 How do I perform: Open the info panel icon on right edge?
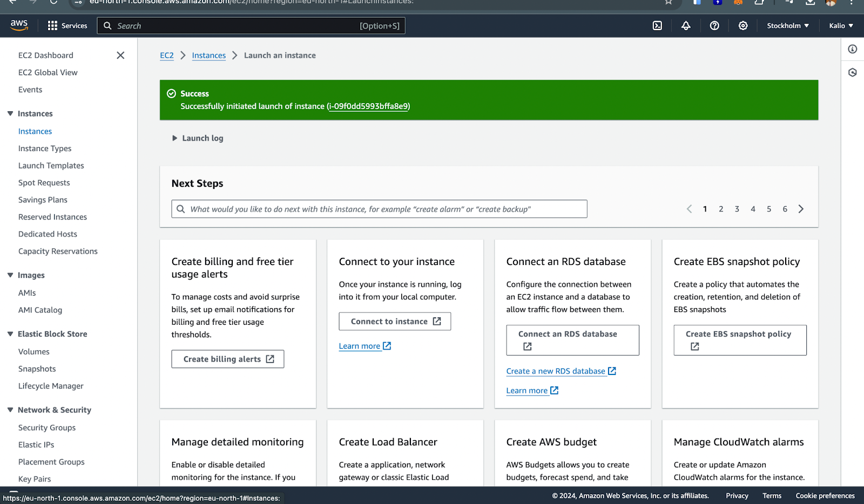point(853,49)
